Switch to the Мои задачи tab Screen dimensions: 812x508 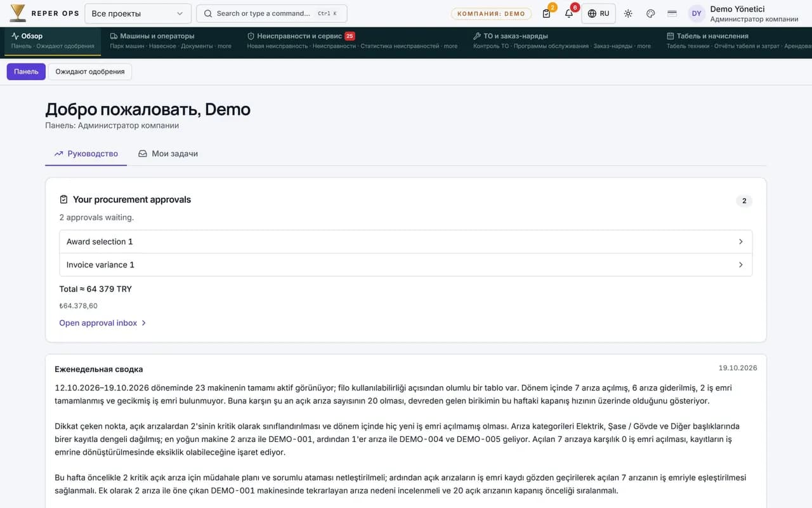[168, 154]
